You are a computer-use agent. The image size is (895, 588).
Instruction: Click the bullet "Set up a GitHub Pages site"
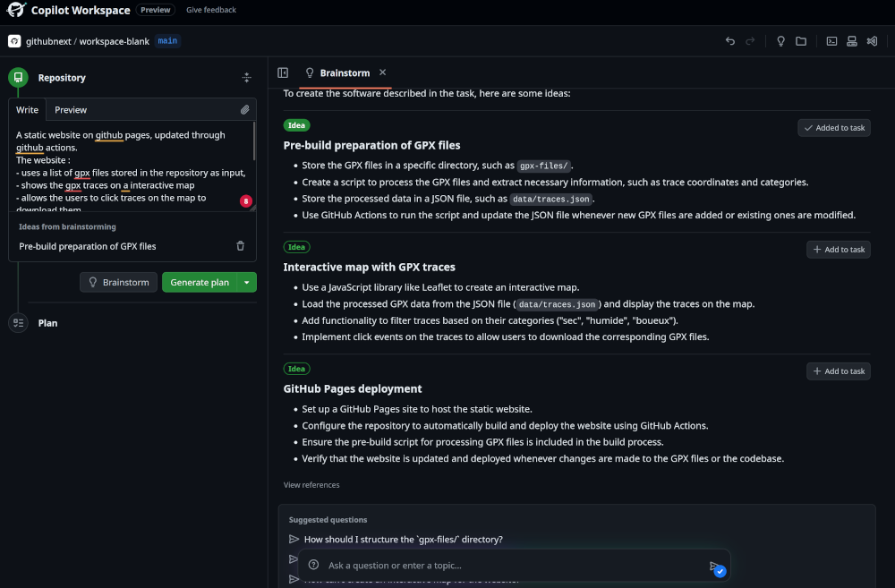(x=417, y=409)
